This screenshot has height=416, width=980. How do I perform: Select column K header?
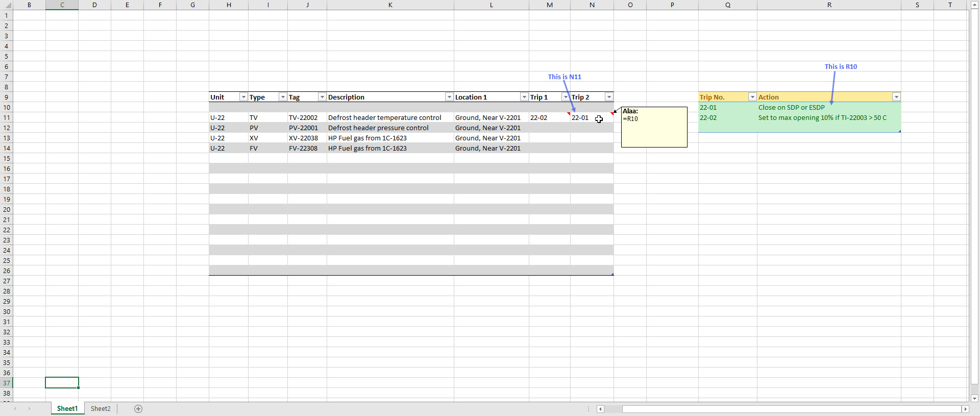tap(390, 5)
